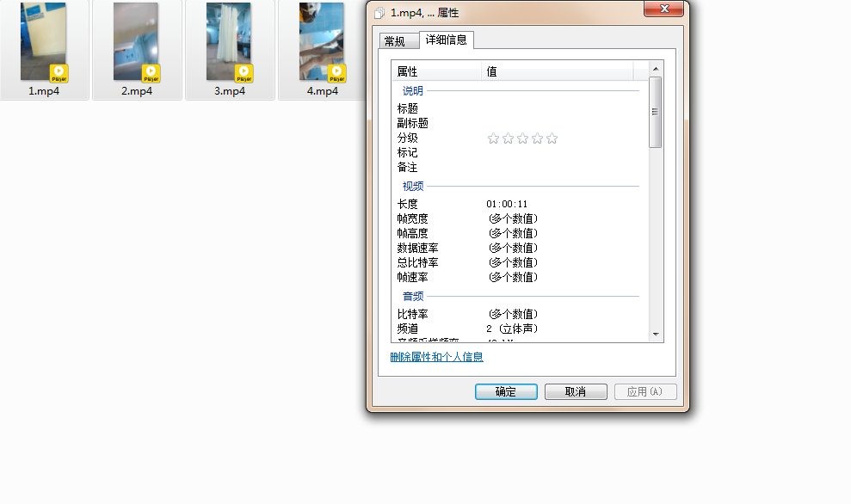
Task: Click the 音频 section header
Action: point(412,297)
